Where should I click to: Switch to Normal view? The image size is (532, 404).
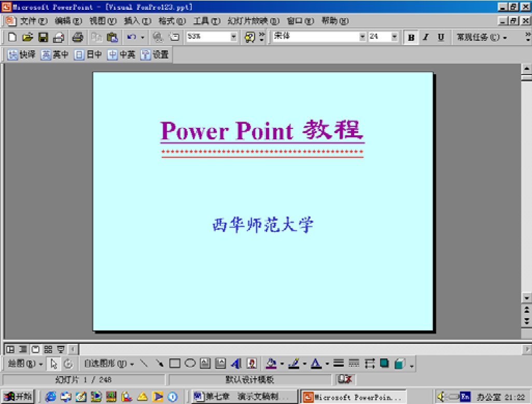click(x=10, y=349)
